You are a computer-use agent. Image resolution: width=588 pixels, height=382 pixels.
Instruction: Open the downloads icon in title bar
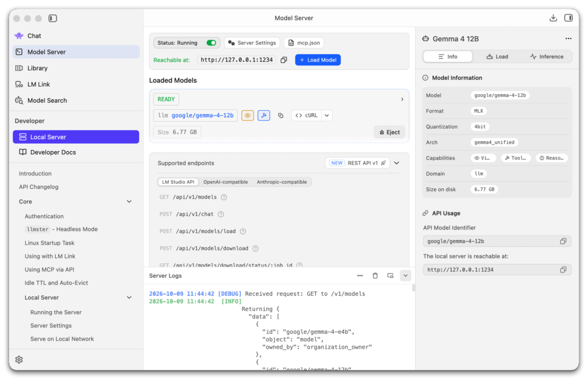tap(553, 18)
